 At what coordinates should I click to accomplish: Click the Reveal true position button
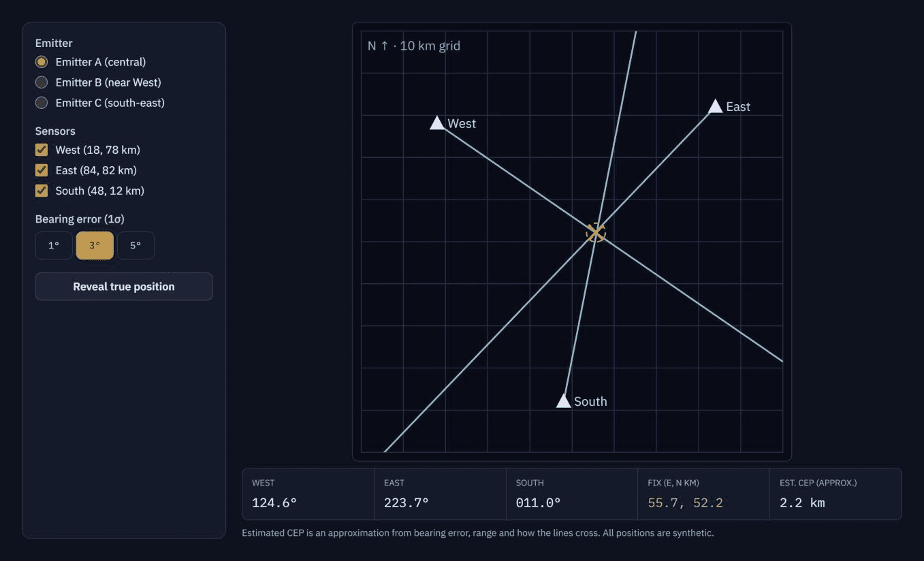click(x=124, y=287)
